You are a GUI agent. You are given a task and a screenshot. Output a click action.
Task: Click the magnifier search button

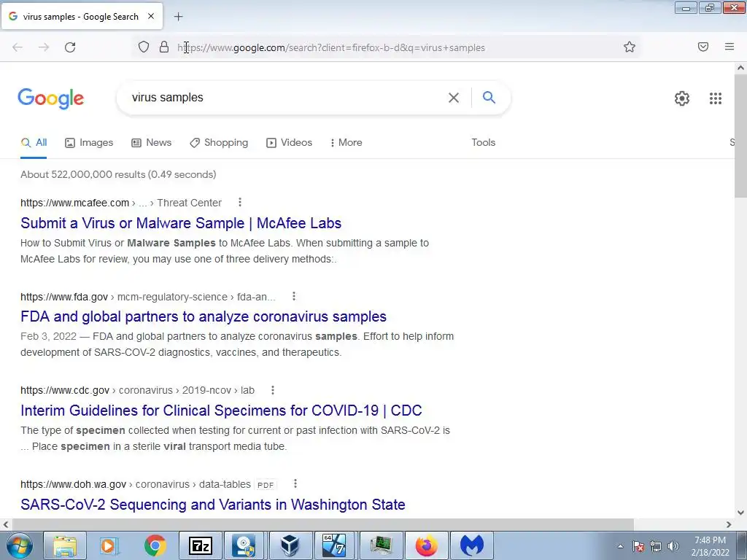tap(489, 97)
